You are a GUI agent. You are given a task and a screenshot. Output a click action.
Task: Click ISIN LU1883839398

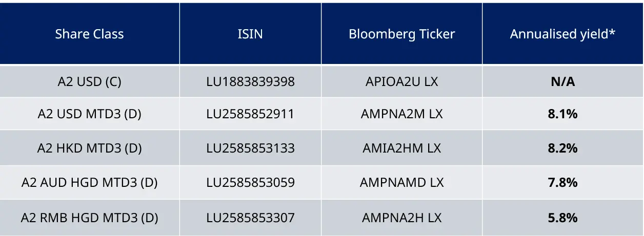(250, 81)
